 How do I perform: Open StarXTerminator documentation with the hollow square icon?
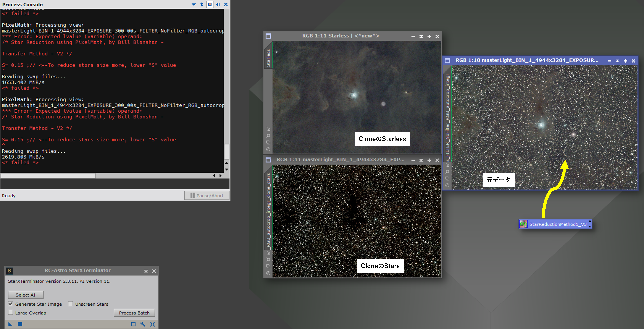tap(133, 324)
